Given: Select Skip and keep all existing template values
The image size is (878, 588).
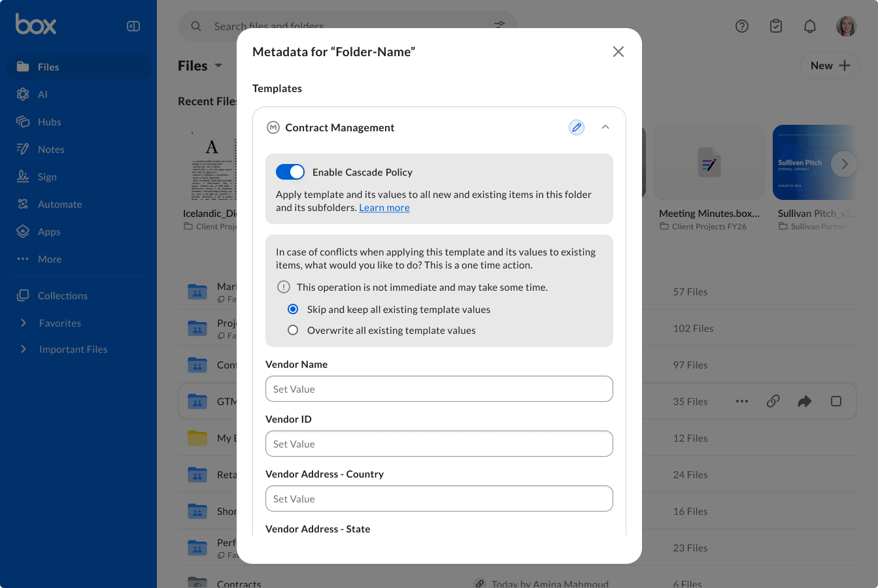Looking at the screenshot, I should (x=293, y=309).
